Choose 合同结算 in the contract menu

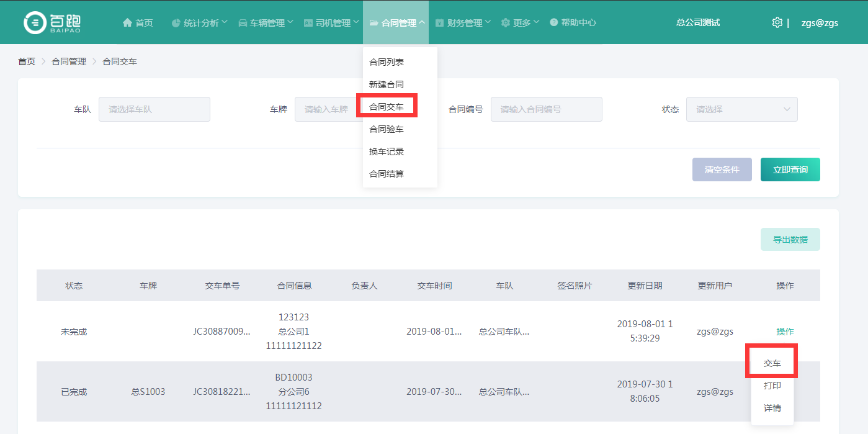tap(387, 174)
